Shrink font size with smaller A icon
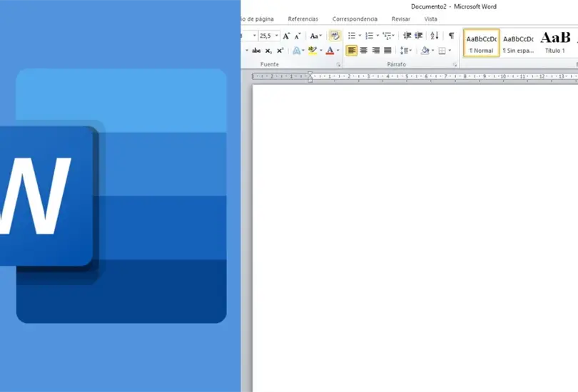The width and height of the screenshot is (578, 392). click(298, 36)
